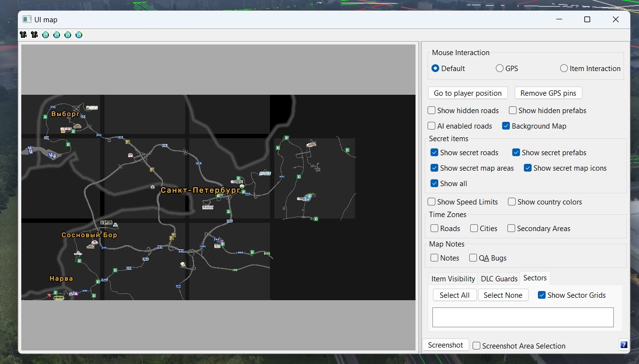Click Go to player position button

tap(468, 93)
